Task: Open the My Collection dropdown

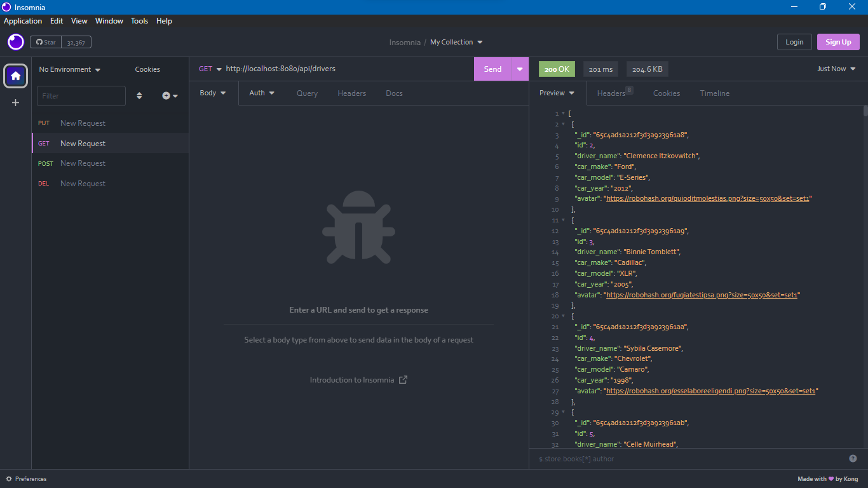Action: coord(456,42)
